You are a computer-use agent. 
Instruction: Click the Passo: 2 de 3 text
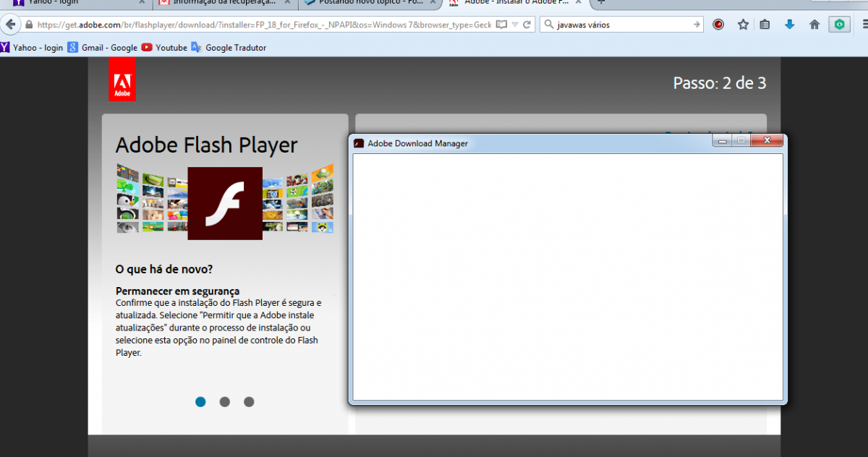720,83
